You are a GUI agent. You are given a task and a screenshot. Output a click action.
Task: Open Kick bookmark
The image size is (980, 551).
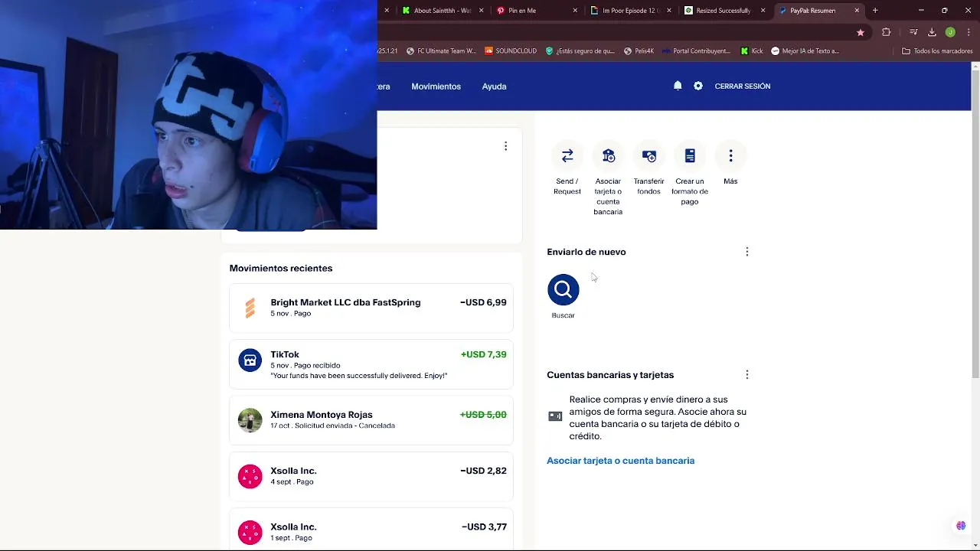tap(752, 51)
